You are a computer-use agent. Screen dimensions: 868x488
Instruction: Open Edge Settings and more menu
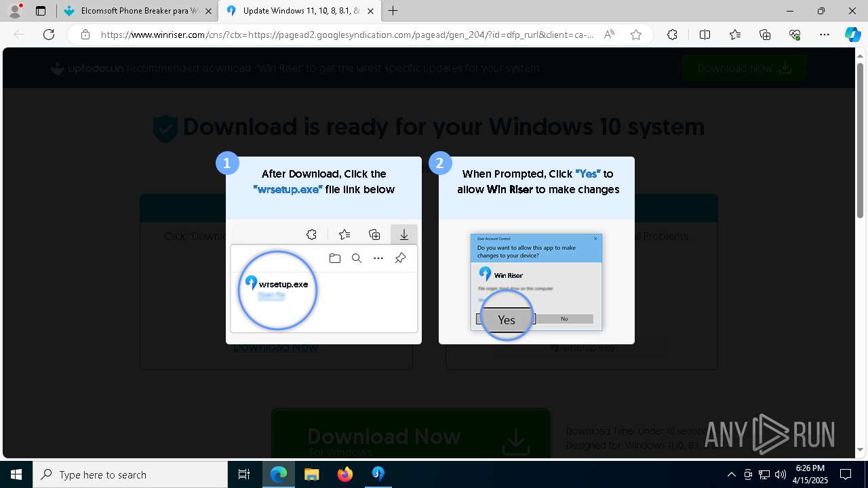coord(825,35)
